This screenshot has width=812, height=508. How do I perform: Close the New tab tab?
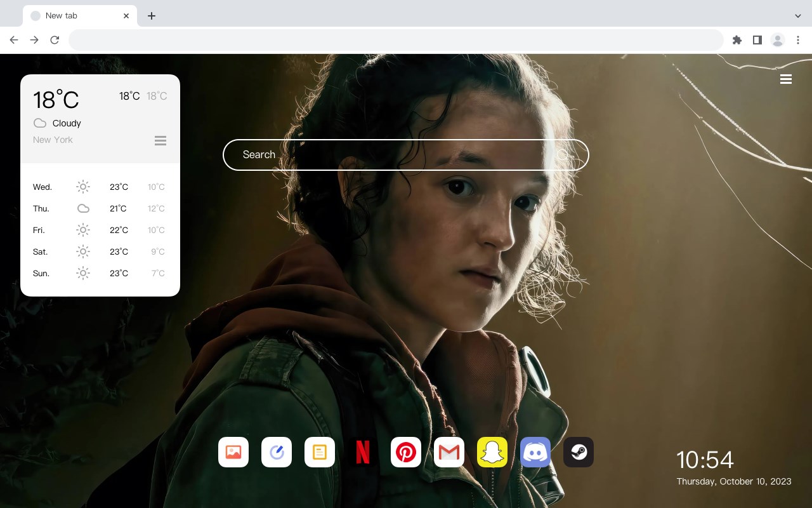(126, 16)
